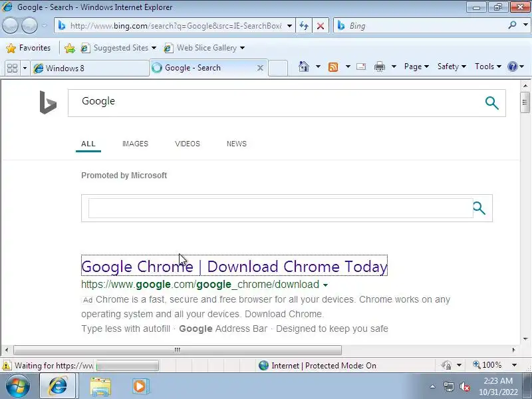
Task: Open Google Chrome Download Chrome Today link
Action: coord(234,267)
